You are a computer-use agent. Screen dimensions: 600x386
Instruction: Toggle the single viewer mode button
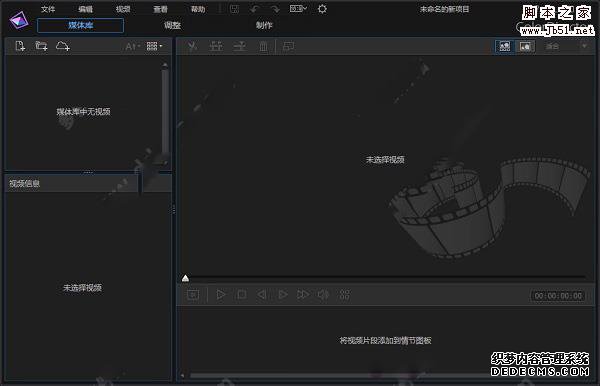tap(525, 46)
